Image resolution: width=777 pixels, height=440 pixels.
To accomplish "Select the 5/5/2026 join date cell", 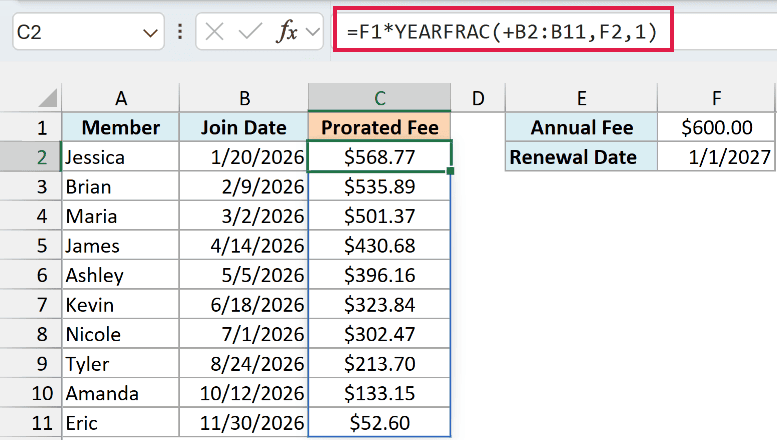I will point(244,275).
